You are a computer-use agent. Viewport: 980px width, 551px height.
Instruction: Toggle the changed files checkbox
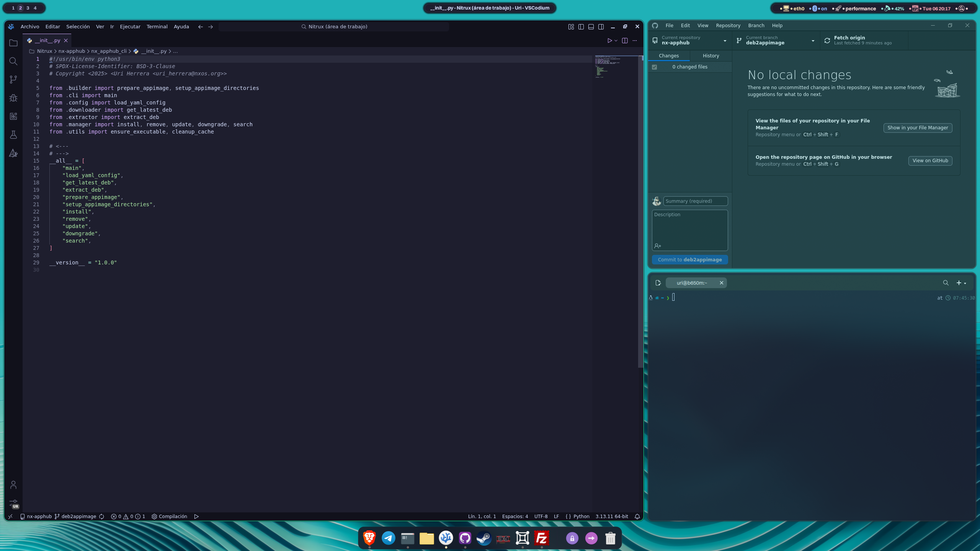(x=655, y=67)
